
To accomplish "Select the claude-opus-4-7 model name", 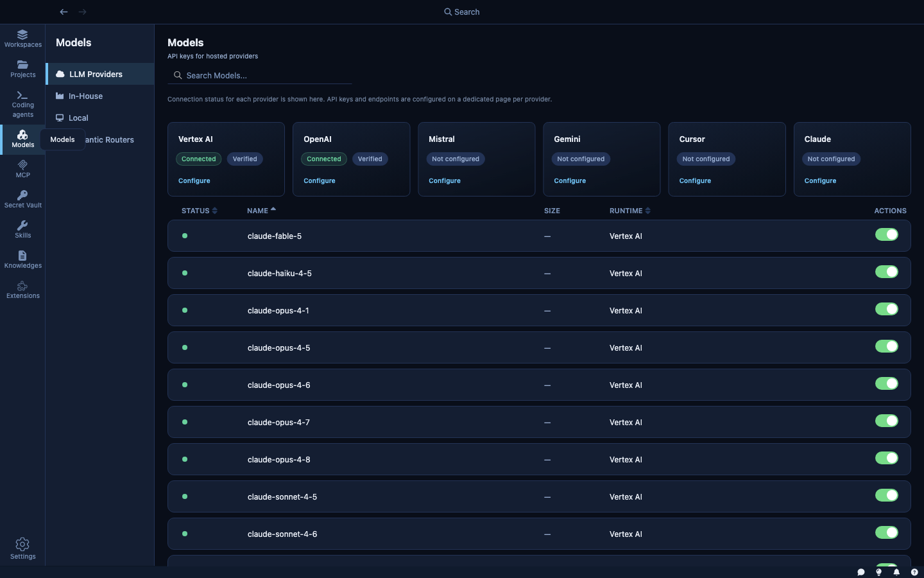I will point(279,422).
